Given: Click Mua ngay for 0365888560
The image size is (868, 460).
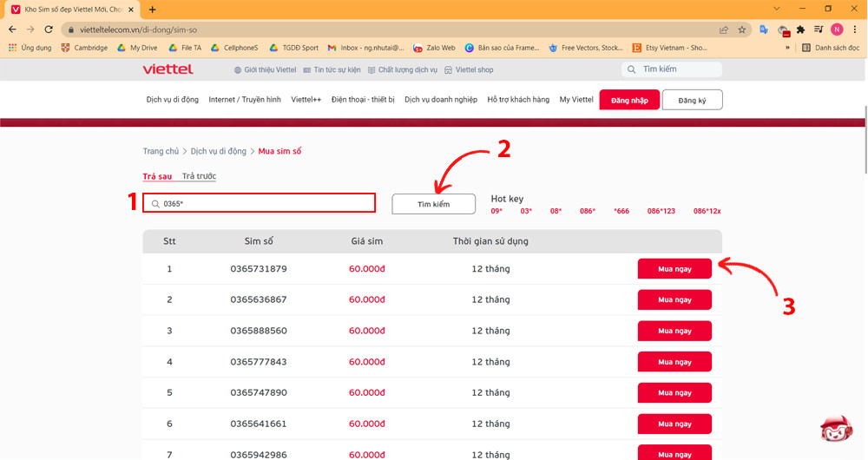Looking at the screenshot, I should (674, 331).
